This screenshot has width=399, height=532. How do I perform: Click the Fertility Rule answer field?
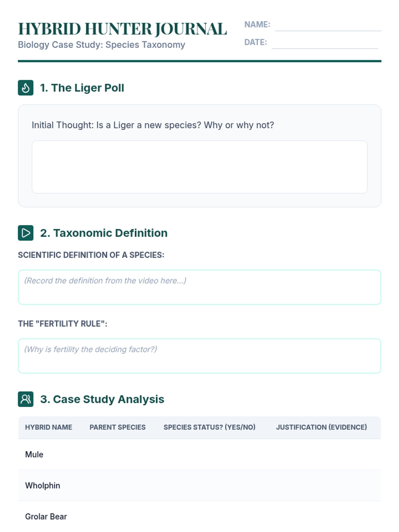[199, 356]
